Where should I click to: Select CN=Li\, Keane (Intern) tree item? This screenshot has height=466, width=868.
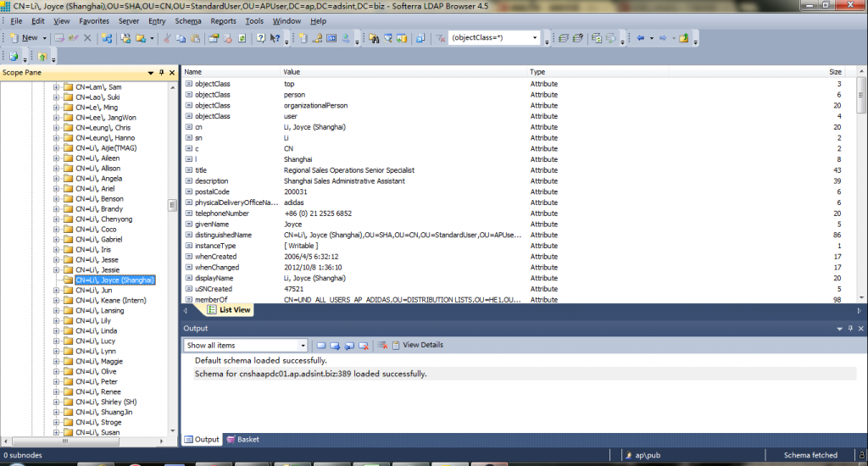(111, 301)
